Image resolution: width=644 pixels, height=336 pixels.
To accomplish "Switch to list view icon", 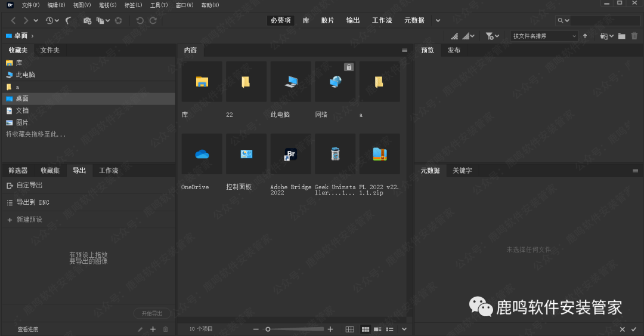I will 390,329.
